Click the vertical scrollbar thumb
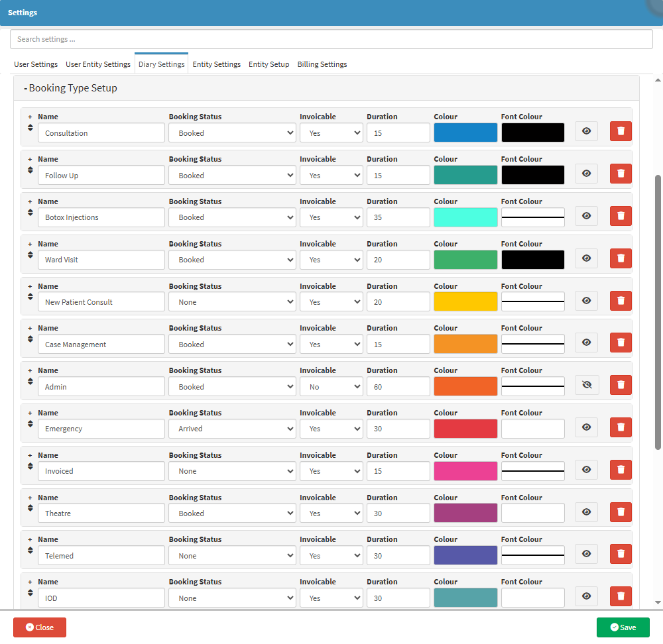The width and height of the screenshot is (663, 644). (x=658, y=312)
